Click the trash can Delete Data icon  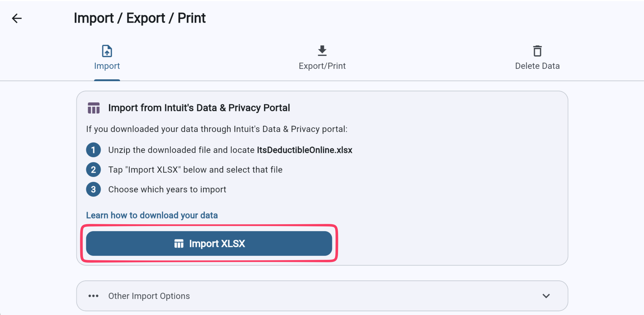(x=537, y=51)
